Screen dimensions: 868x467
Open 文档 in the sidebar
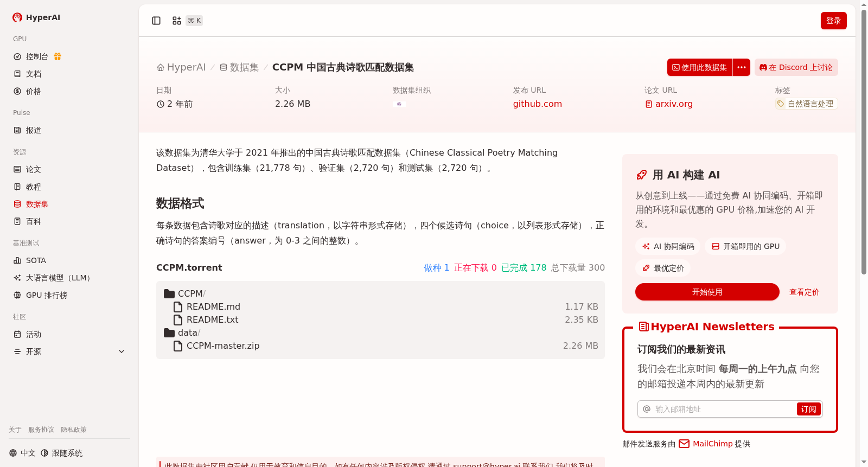34,74
